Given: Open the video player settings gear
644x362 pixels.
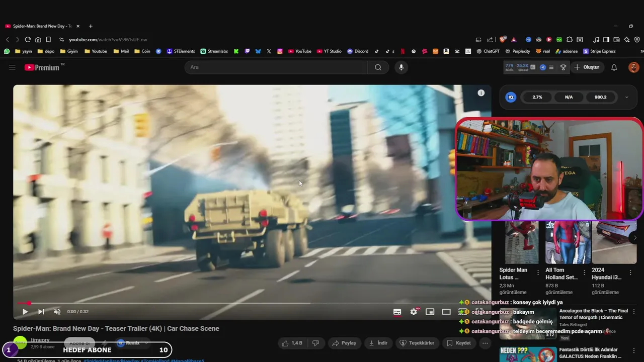Looking at the screenshot, I should (x=414, y=312).
